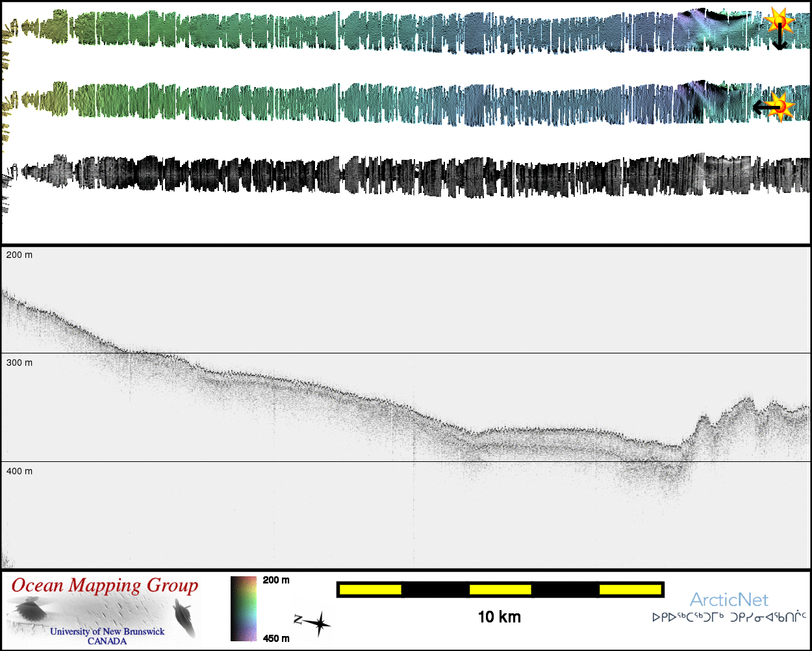Image resolution: width=812 pixels, height=651 pixels.
Task: Click the north compass star icon
Action: coord(318,624)
